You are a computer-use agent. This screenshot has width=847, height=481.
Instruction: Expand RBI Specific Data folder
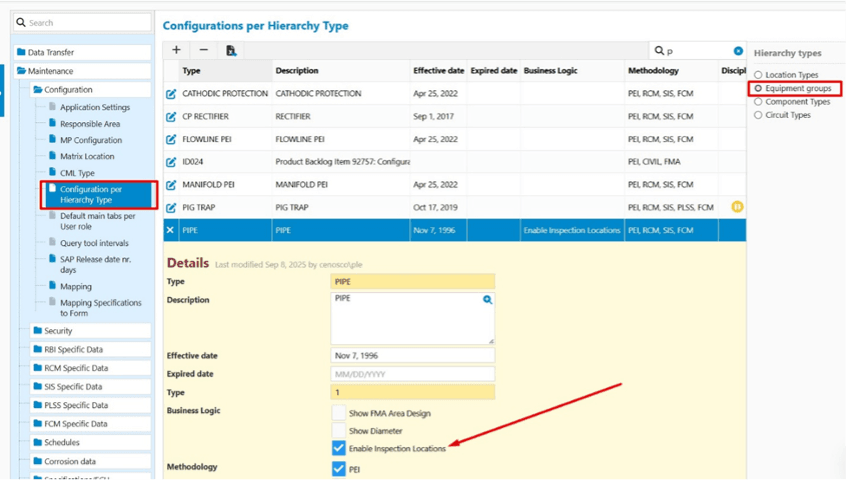[x=90, y=350]
